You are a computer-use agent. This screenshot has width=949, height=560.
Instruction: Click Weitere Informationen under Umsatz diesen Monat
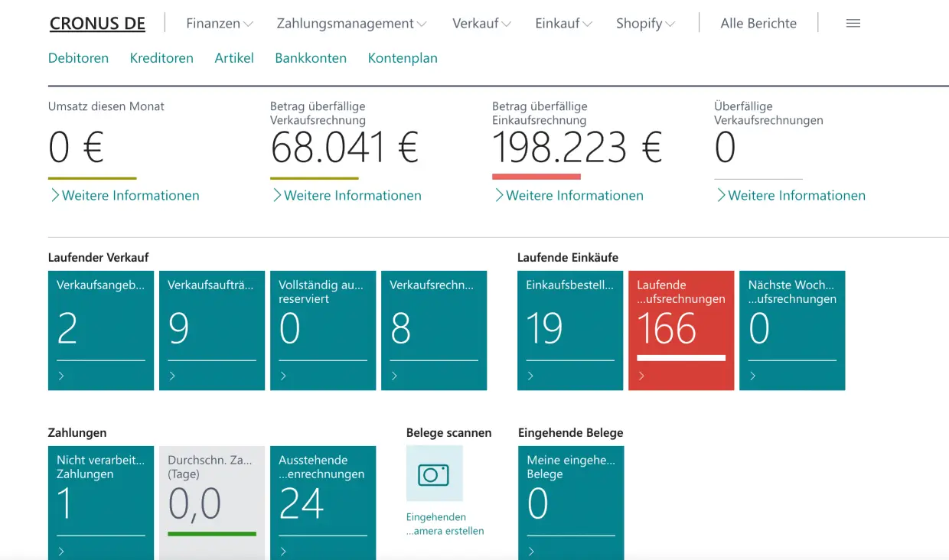(124, 196)
